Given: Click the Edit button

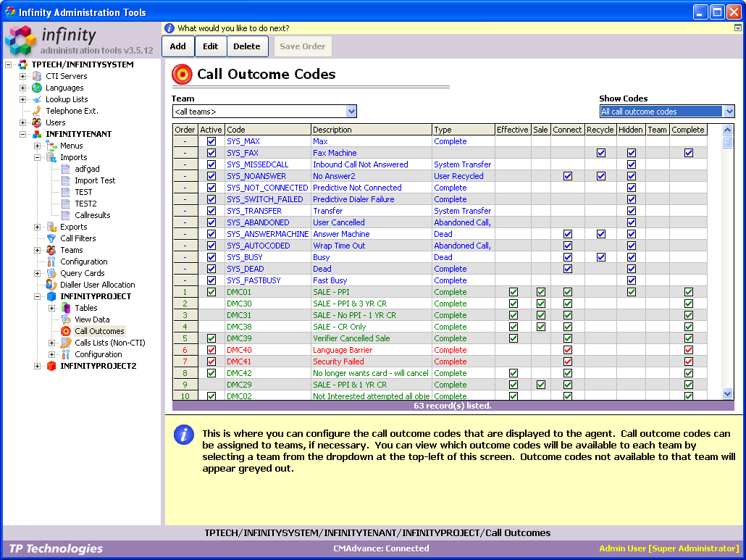Looking at the screenshot, I should (210, 46).
